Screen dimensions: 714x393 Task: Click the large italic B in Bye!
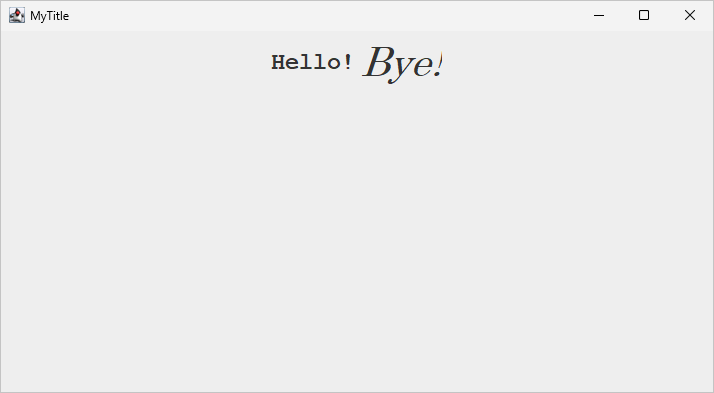[x=378, y=61]
